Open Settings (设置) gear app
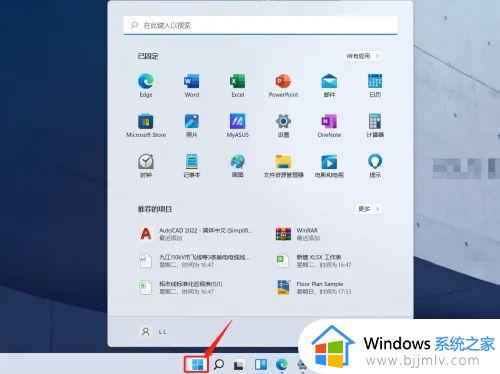Viewport: 500px width, 374px height. pos(283,126)
